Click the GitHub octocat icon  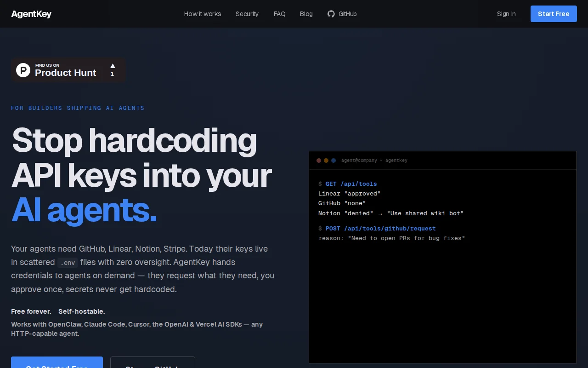point(331,14)
